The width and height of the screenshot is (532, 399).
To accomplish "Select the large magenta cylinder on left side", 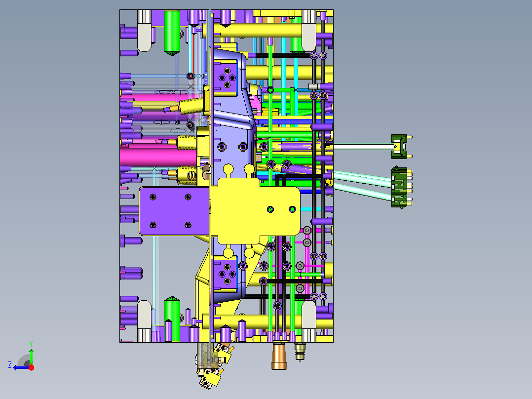I will [x=159, y=155].
